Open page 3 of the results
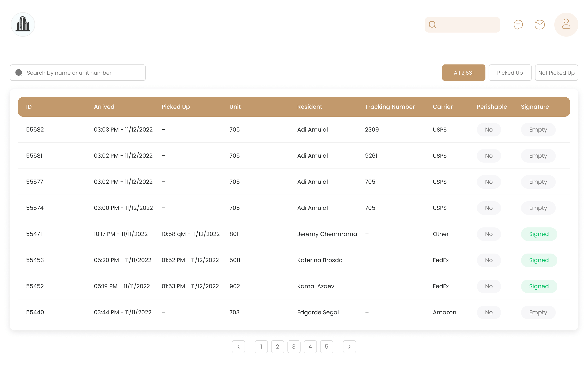Viewport: 588px width, 370px height. coord(294,347)
